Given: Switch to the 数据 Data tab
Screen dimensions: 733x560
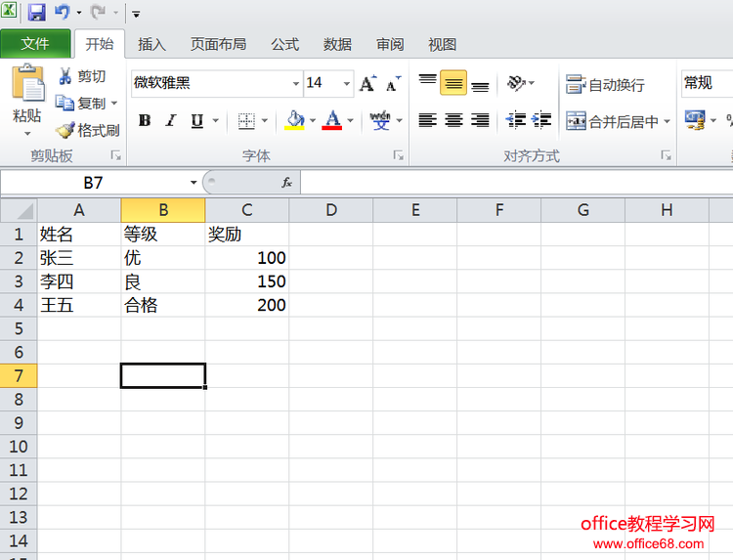Looking at the screenshot, I should tap(337, 44).
